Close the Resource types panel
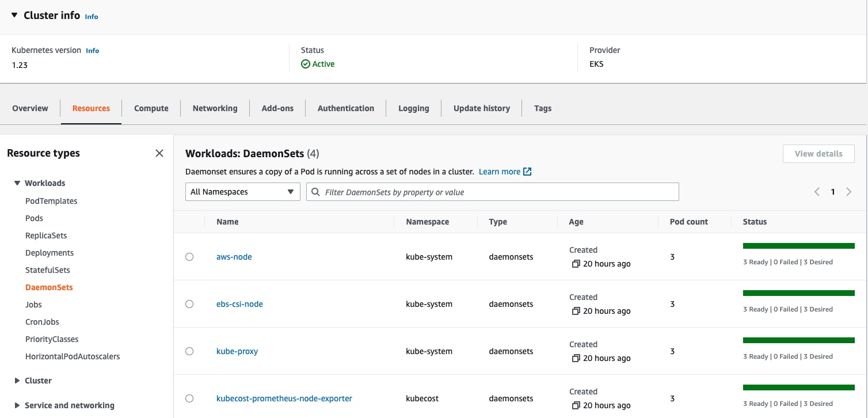The width and height of the screenshot is (868, 418). [159, 153]
